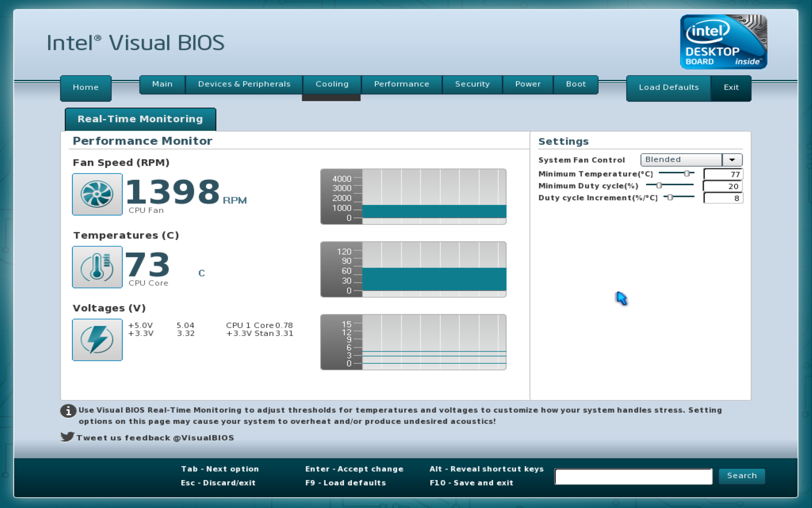
Task: Select the Real-Time Monitoring subtab
Action: [x=140, y=119]
